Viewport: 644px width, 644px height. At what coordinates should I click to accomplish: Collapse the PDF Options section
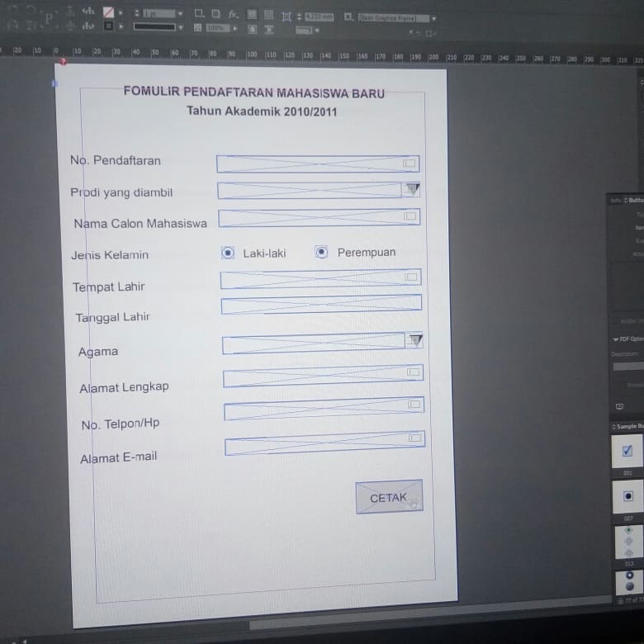click(615, 339)
